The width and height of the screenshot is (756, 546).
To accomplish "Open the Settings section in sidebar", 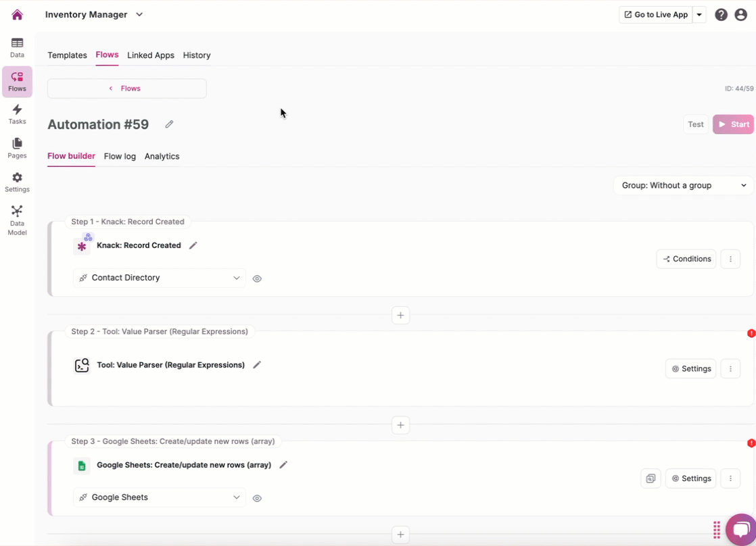I will point(17,182).
